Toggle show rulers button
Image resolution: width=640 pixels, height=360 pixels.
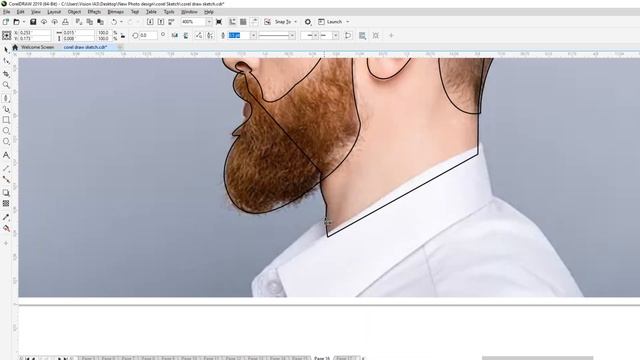pyautogui.click(x=232, y=22)
